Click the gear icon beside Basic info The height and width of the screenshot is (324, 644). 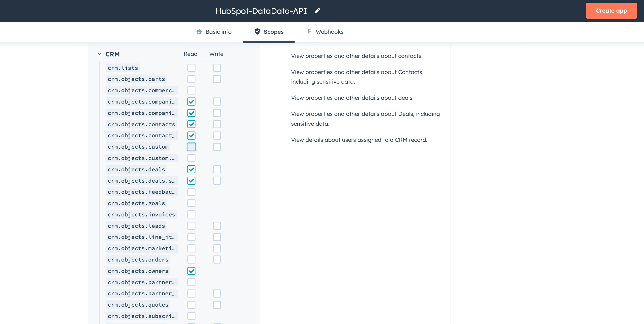point(199,32)
